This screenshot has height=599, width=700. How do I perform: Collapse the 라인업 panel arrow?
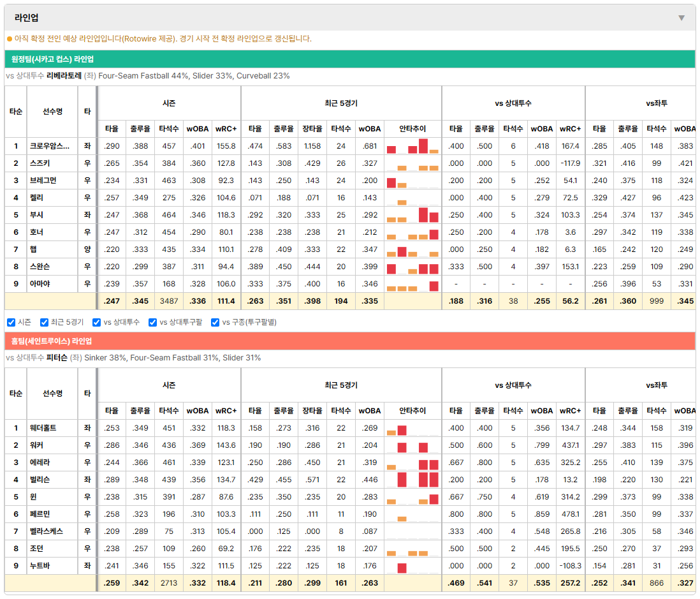pyautogui.click(x=682, y=18)
